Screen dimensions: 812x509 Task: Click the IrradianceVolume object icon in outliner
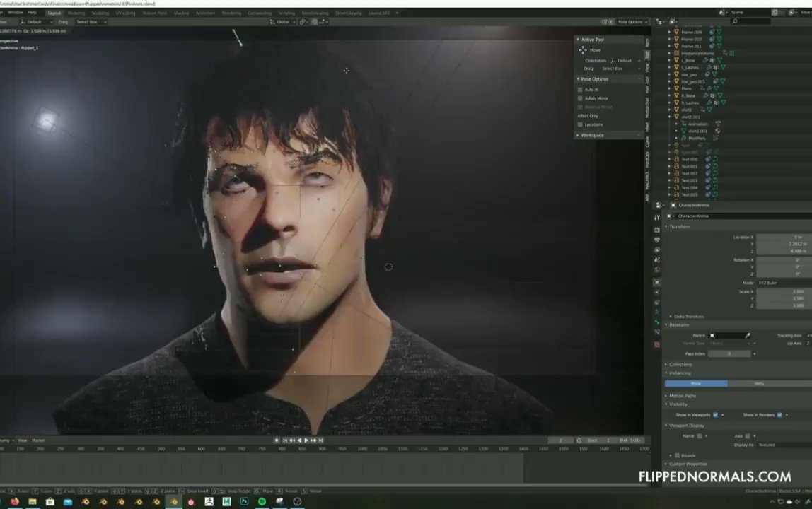click(x=676, y=53)
